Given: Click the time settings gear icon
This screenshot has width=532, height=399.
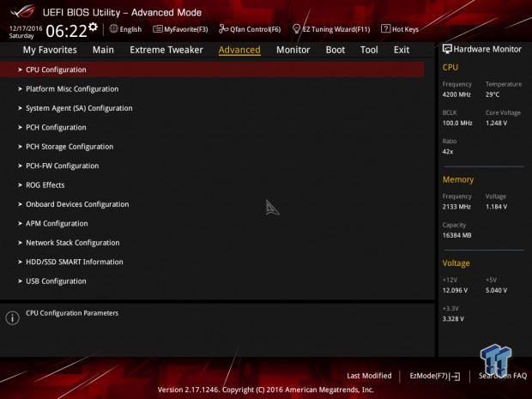Looking at the screenshot, I should click(93, 27).
